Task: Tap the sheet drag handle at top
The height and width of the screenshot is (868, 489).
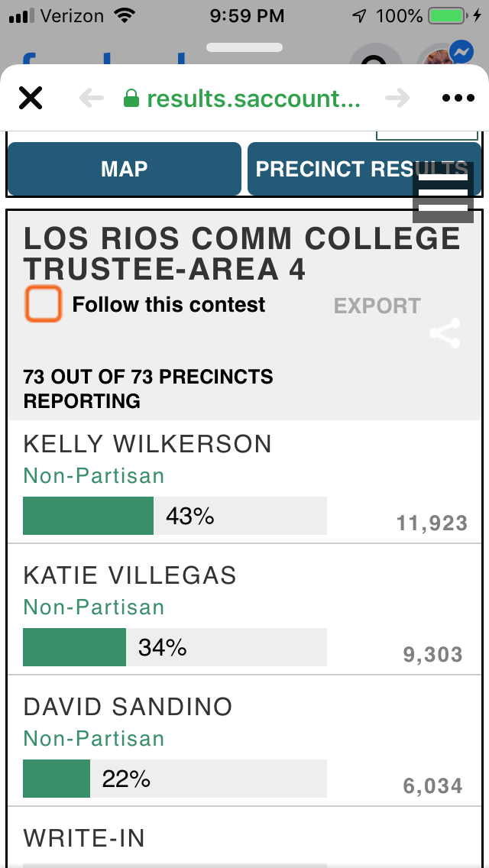Action: pos(244,47)
